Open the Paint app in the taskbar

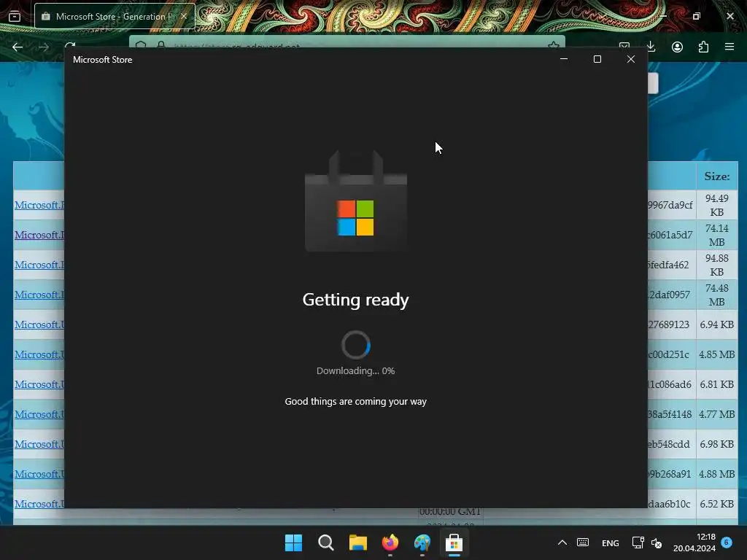tap(422, 542)
